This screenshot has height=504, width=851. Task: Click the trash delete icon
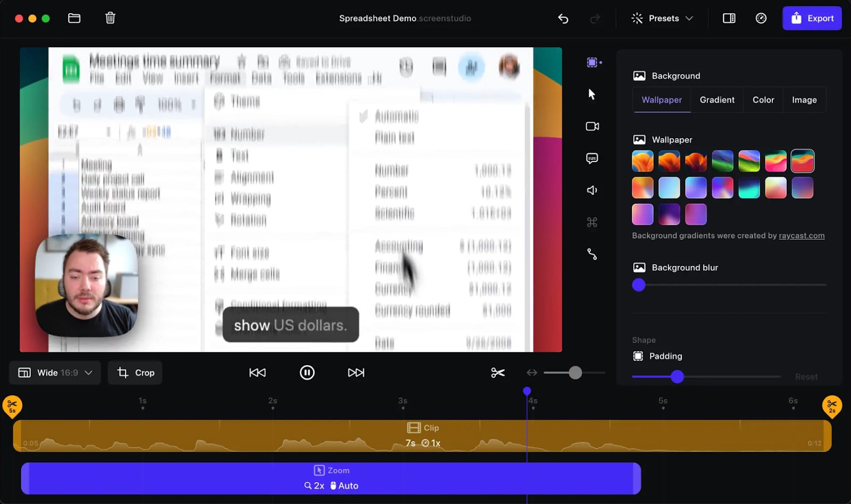click(110, 18)
